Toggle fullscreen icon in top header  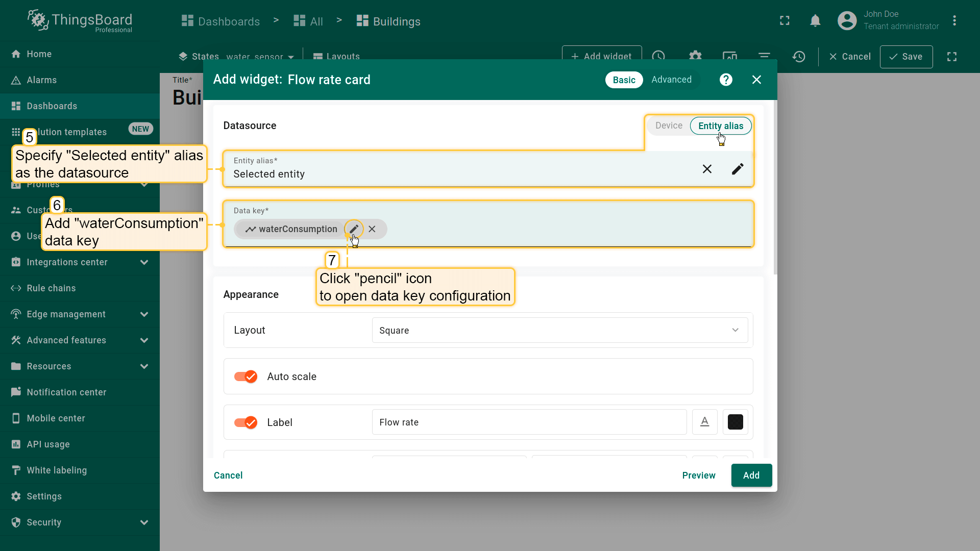(x=785, y=21)
